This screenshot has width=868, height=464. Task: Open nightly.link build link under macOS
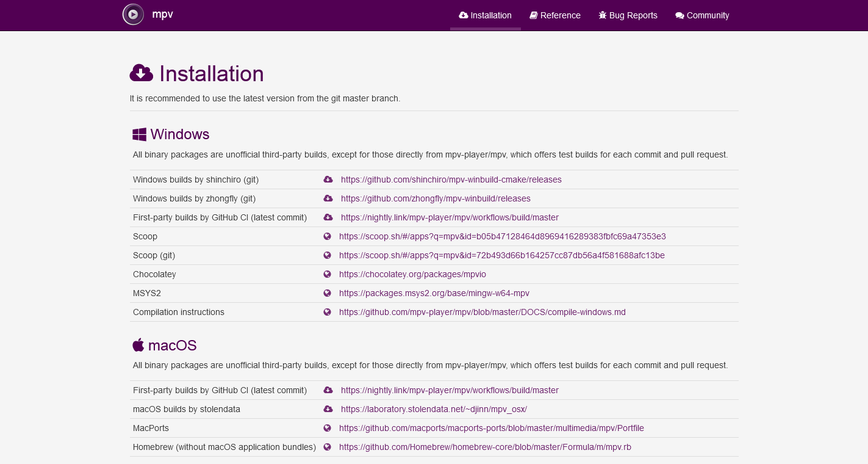pyautogui.click(x=450, y=390)
